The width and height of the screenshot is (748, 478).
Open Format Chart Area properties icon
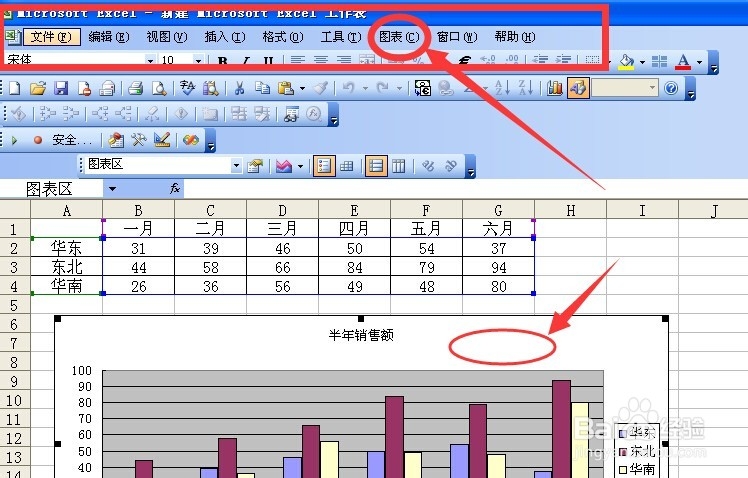point(255,166)
